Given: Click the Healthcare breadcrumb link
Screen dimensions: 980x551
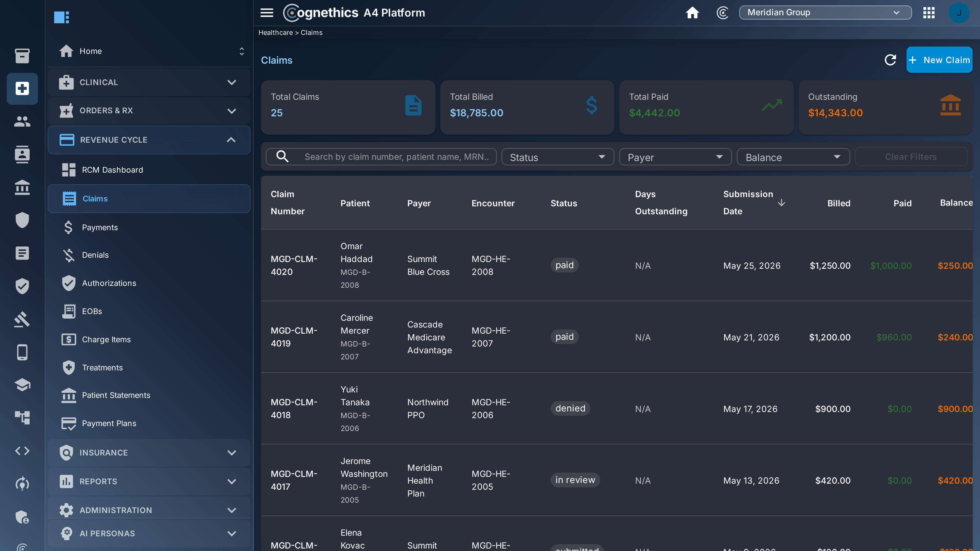Looking at the screenshot, I should click(x=275, y=33).
